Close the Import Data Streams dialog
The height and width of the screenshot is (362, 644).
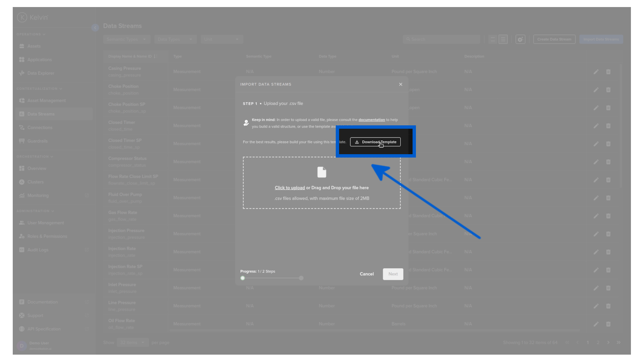400,84
